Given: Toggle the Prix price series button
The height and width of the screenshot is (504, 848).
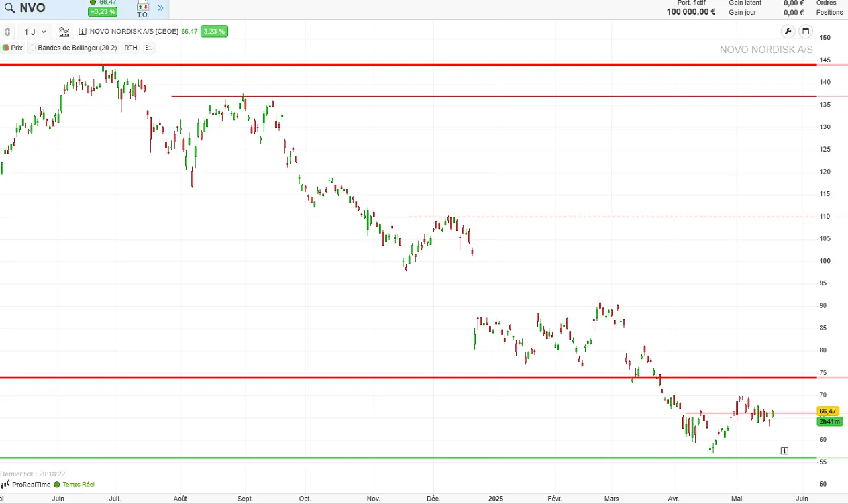Looking at the screenshot, I should 13,48.
